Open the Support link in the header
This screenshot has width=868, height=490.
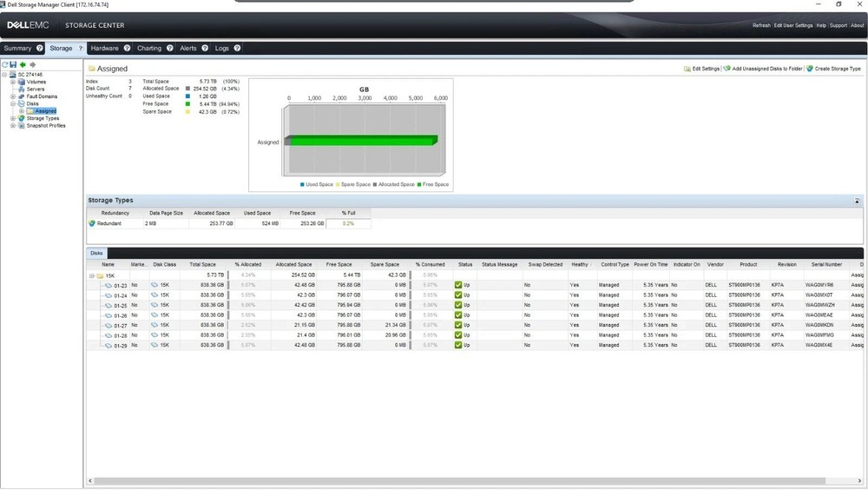838,25
